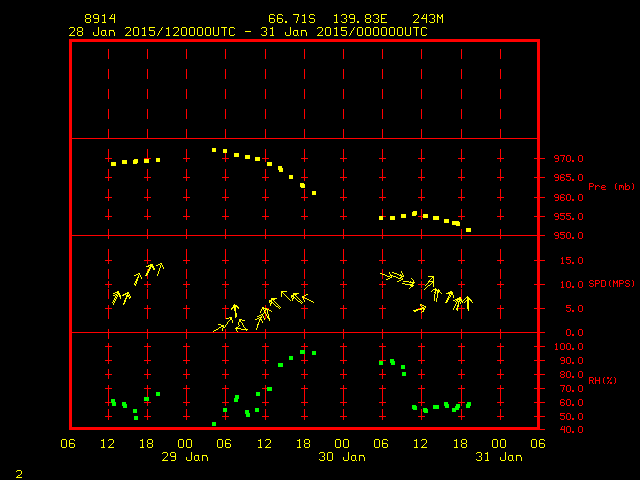Click the last yellow pressure data point
640x480 pixels.
pyautogui.click(x=468, y=230)
